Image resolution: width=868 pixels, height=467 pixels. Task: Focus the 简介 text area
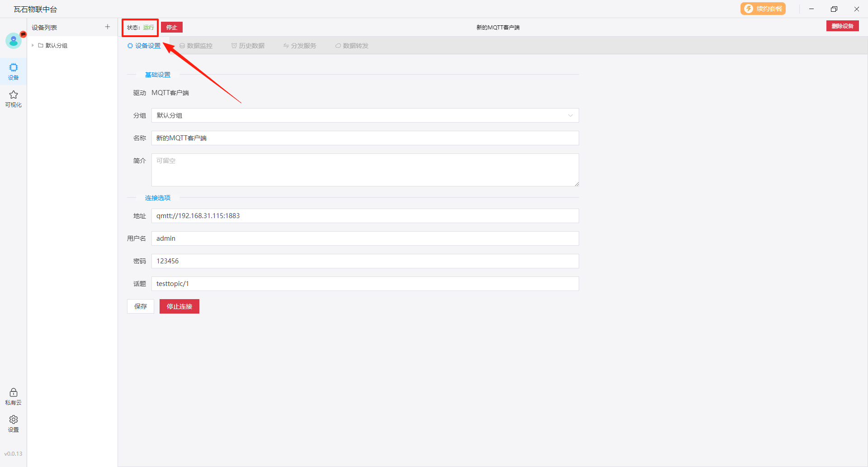[365, 170]
